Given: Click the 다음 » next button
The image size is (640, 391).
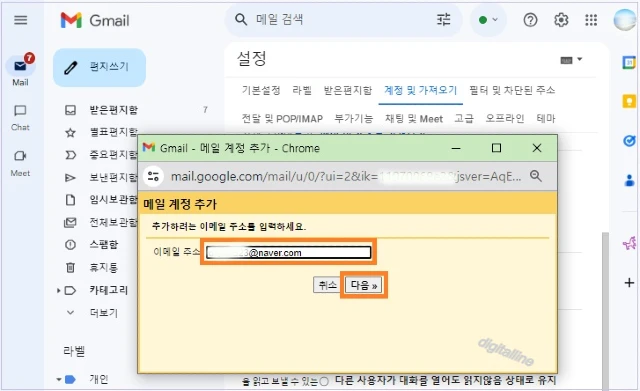Looking at the screenshot, I should [364, 285].
